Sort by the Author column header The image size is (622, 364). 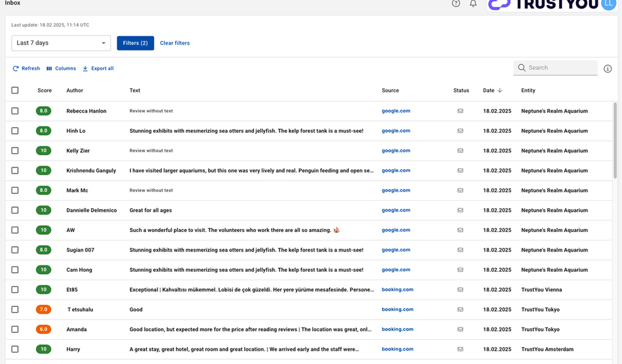click(x=75, y=90)
